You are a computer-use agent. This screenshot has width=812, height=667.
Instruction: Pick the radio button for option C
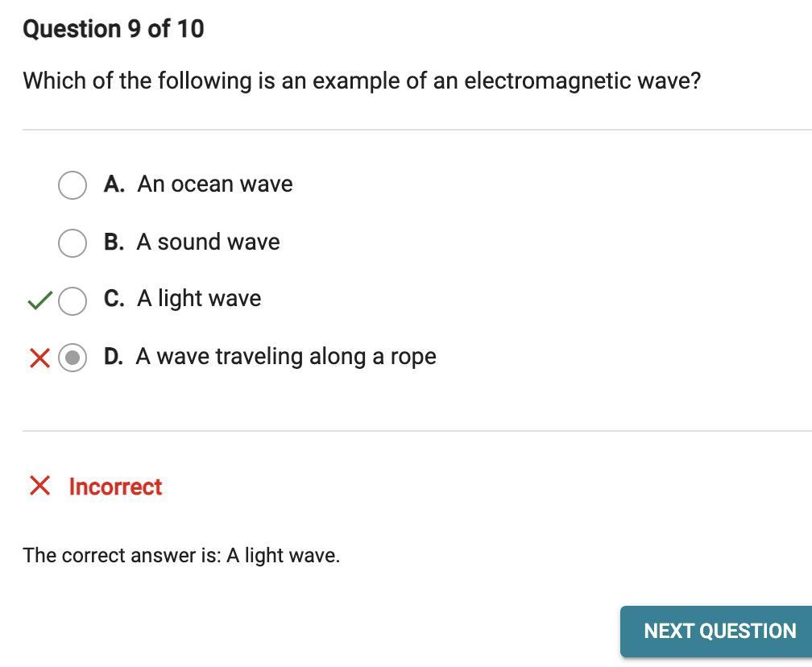72,300
